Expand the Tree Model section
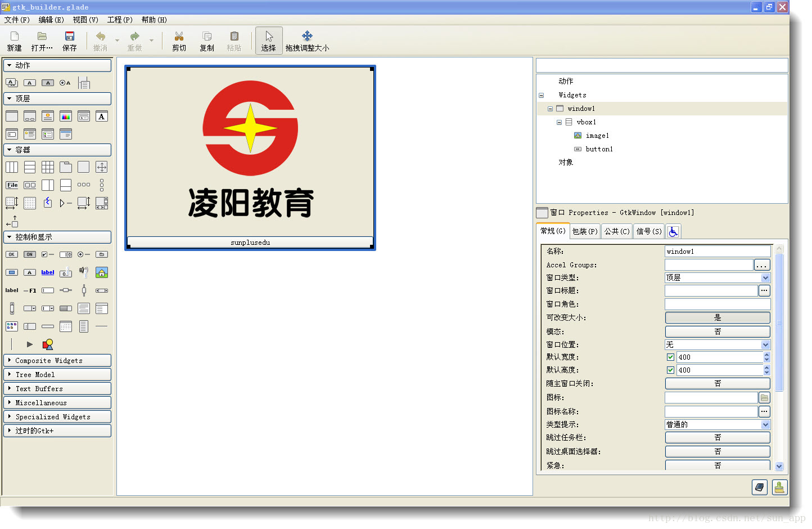 click(57, 374)
